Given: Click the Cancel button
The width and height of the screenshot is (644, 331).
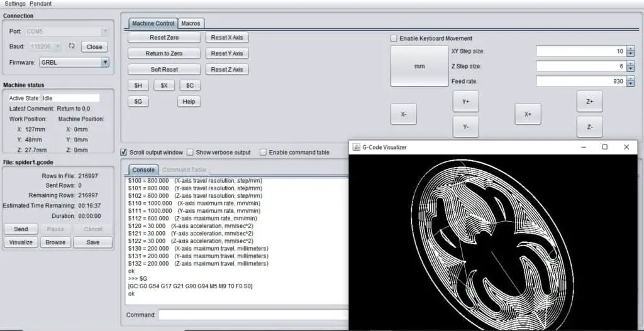Looking at the screenshot, I should [x=93, y=229].
